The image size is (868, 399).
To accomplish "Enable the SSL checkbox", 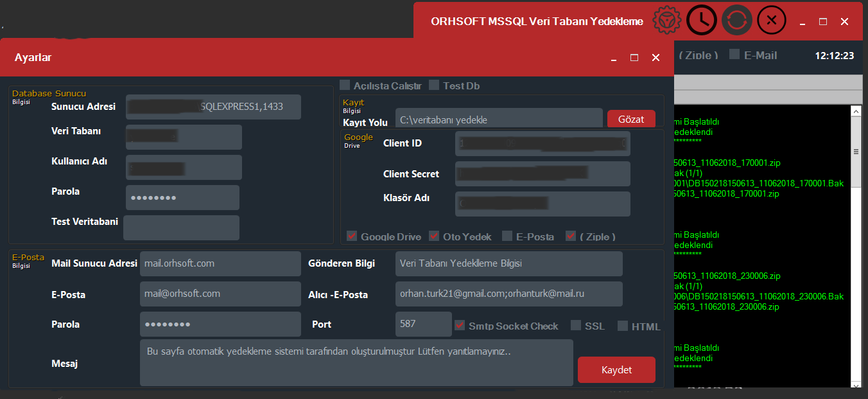I will [576, 325].
